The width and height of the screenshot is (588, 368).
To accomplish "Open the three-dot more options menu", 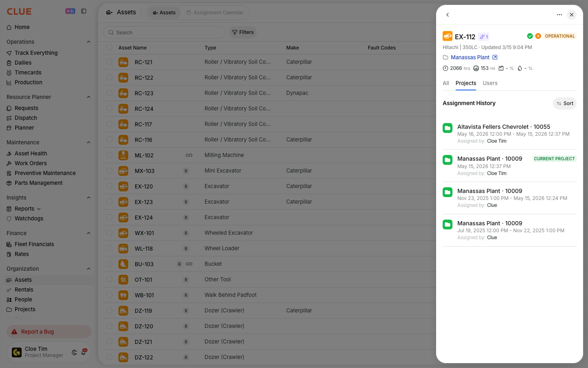I will [x=559, y=15].
